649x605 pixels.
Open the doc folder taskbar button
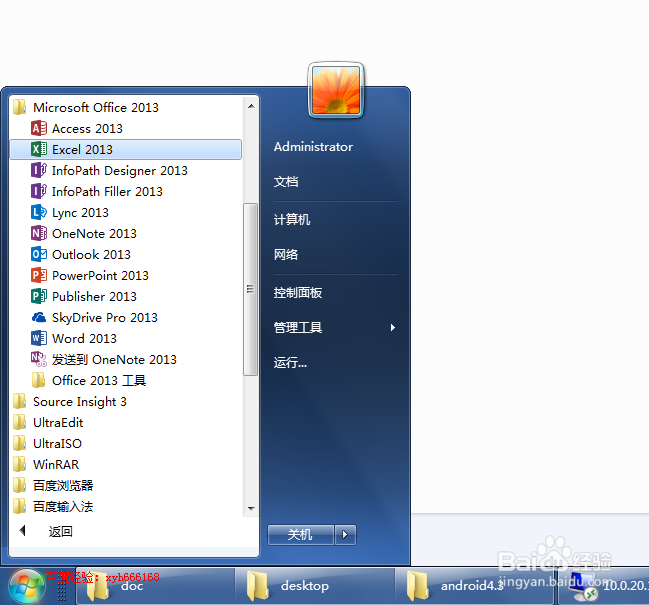pos(156,586)
